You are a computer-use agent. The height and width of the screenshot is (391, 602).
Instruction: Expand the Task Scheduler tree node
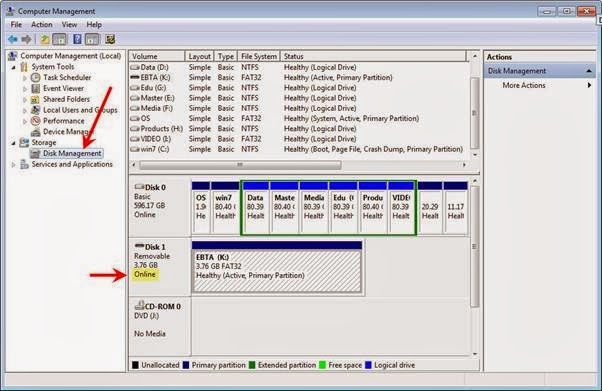[x=25, y=78]
